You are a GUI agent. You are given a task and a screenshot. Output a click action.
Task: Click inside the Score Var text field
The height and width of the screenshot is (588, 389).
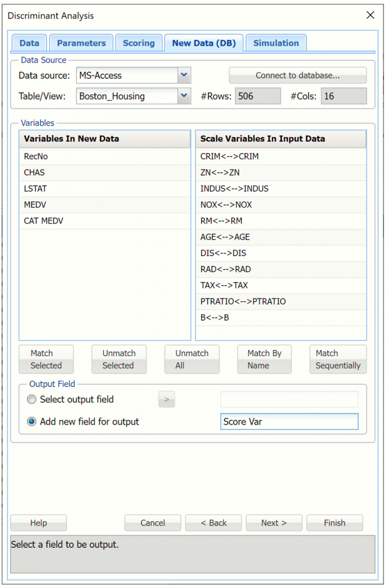coord(289,421)
